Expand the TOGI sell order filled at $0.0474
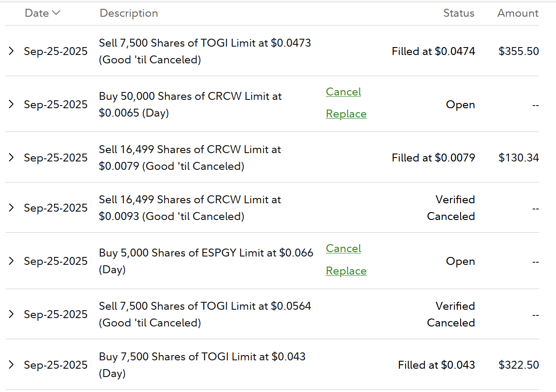 11,51
